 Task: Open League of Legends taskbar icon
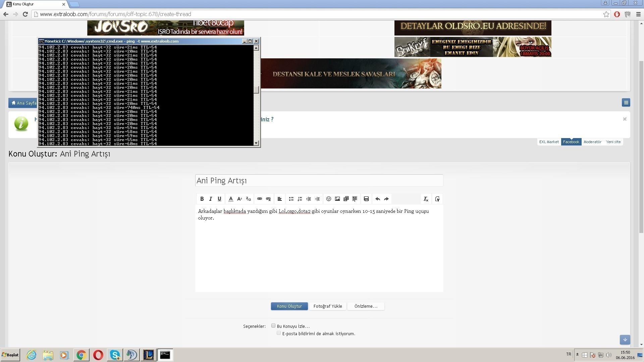149,355
